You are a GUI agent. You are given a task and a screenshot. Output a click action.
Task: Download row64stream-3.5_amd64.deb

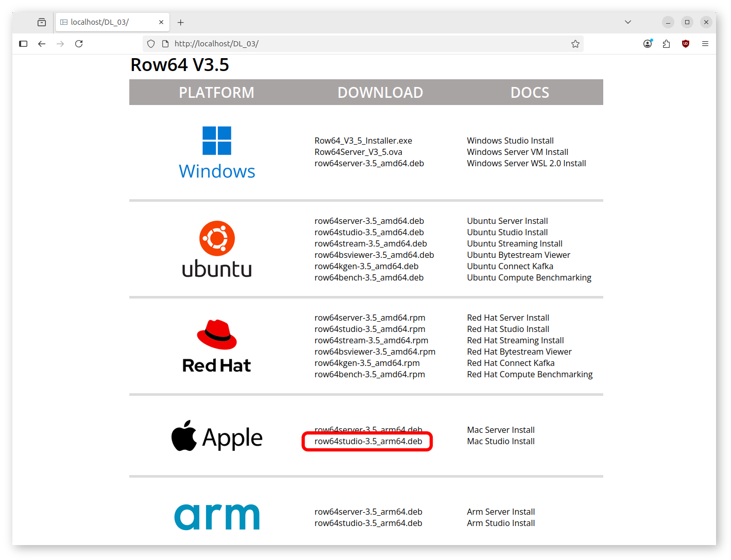click(x=370, y=243)
